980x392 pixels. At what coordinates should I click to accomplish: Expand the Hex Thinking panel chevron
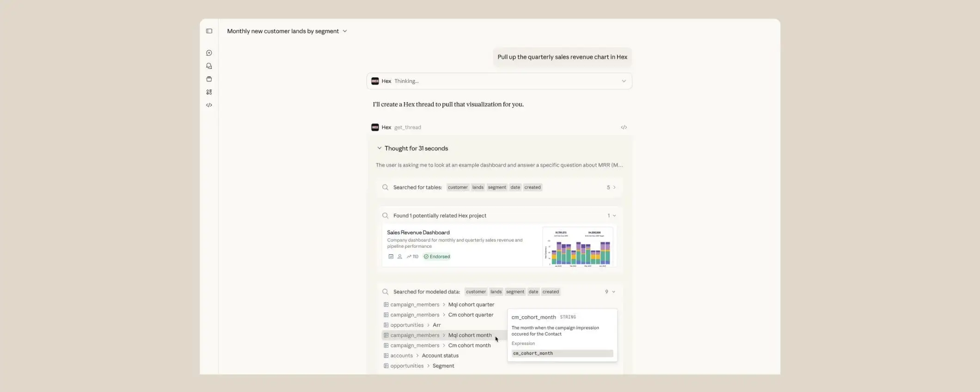624,81
